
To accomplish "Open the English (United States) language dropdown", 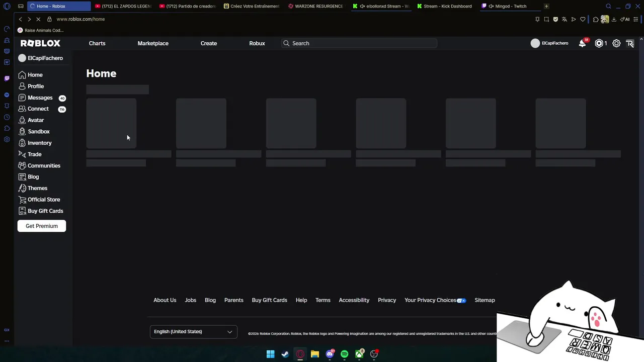I will click(x=194, y=332).
